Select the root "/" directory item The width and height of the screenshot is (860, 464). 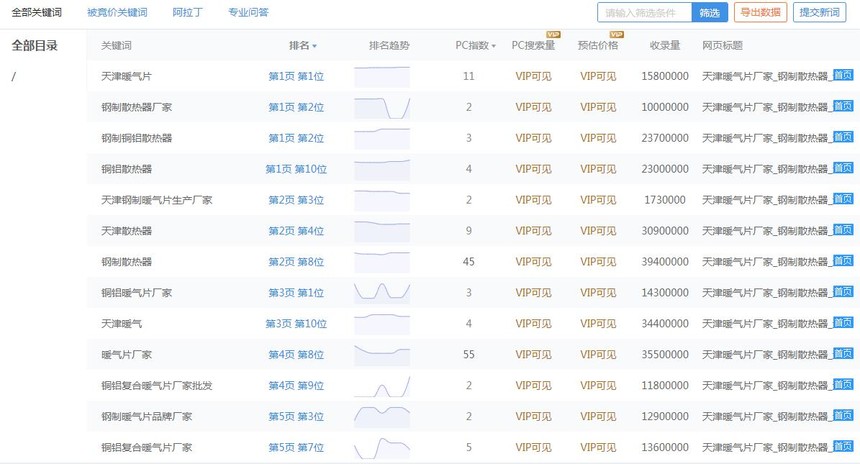[x=14, y=78]
